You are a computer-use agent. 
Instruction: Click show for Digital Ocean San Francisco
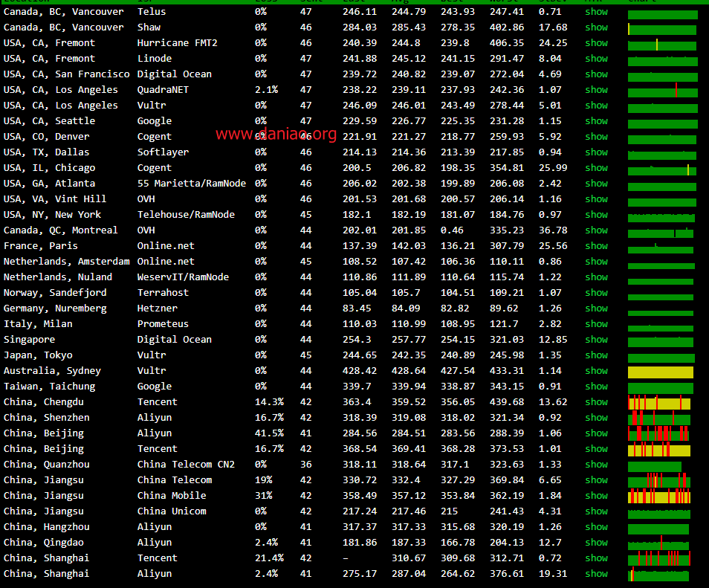pyautogui.click(x=597, y=74)
